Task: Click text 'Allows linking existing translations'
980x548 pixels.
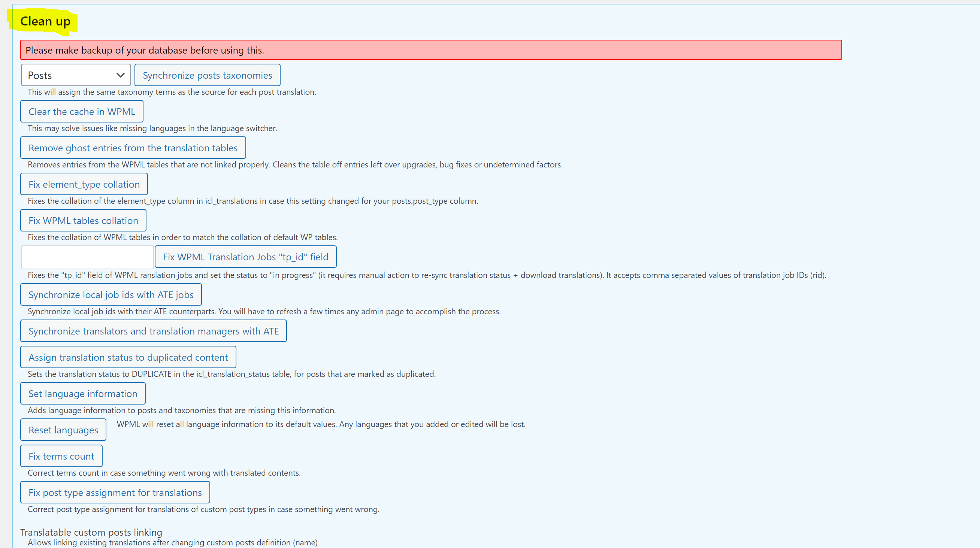Action: (173, 542)
